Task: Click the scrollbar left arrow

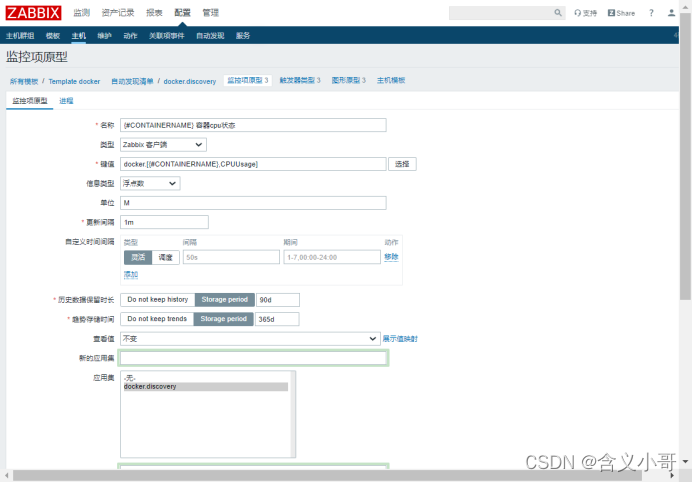Action: (x=6, y=475)
